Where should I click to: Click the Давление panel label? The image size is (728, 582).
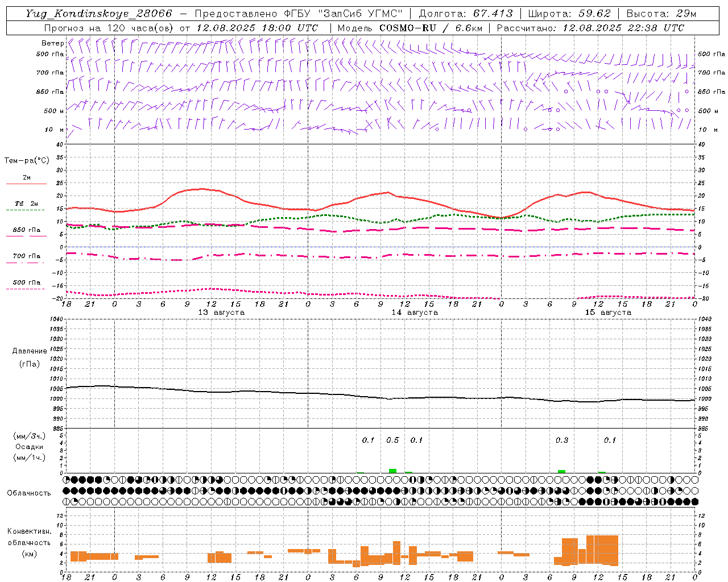(x=30, y=351)
